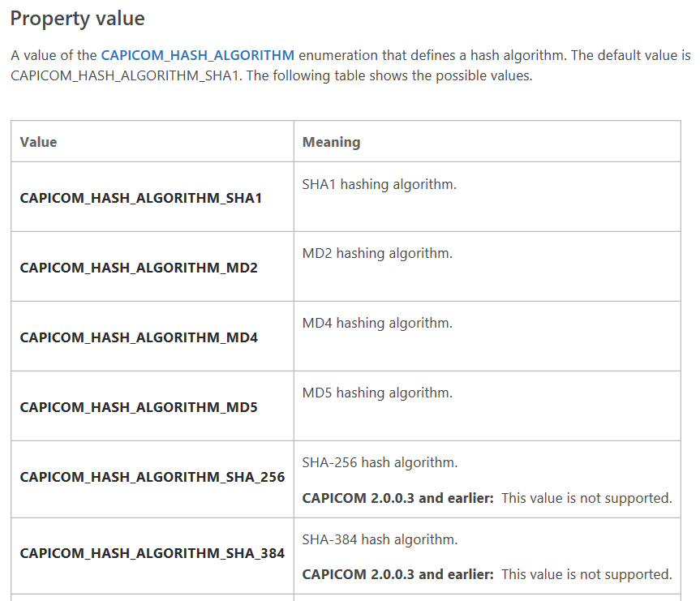Open the CAPICOM_HASH_ALGORITHM enumeration link
Image resolution: width=700 pixels, height=601 pixels.
pyautogui.click(x=197, y=56)
